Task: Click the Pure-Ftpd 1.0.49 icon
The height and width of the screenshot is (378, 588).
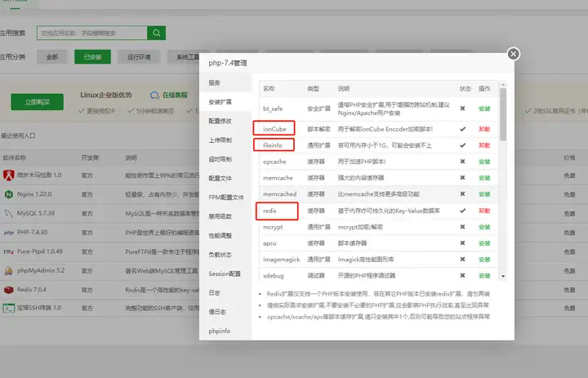Action: [9, 251]
